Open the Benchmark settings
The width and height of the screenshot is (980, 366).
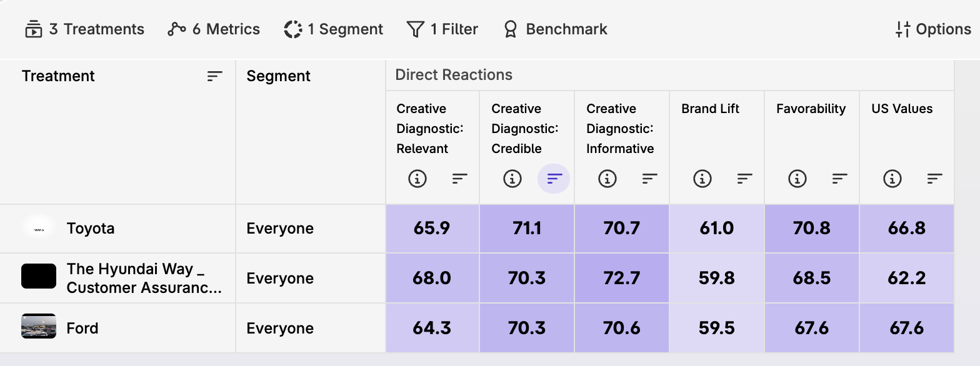tap(555, 29)
